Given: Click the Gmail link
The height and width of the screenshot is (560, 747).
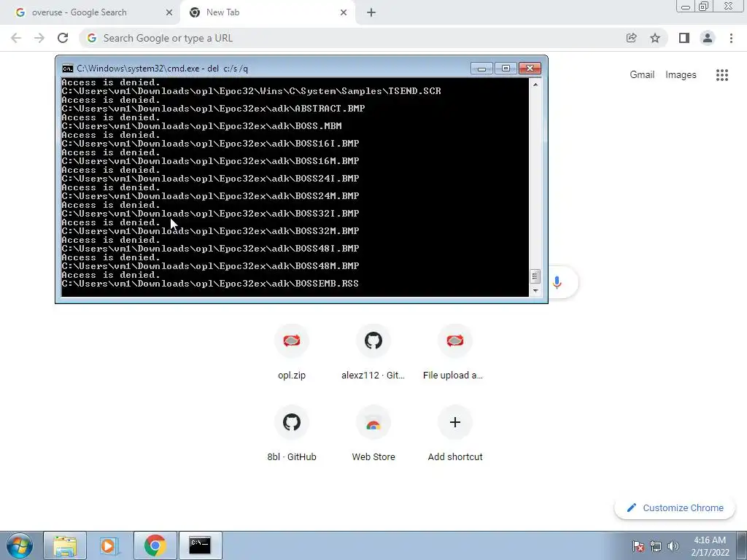Looking at the screenshot, I should pyautogui.click(x=642, y=75).
